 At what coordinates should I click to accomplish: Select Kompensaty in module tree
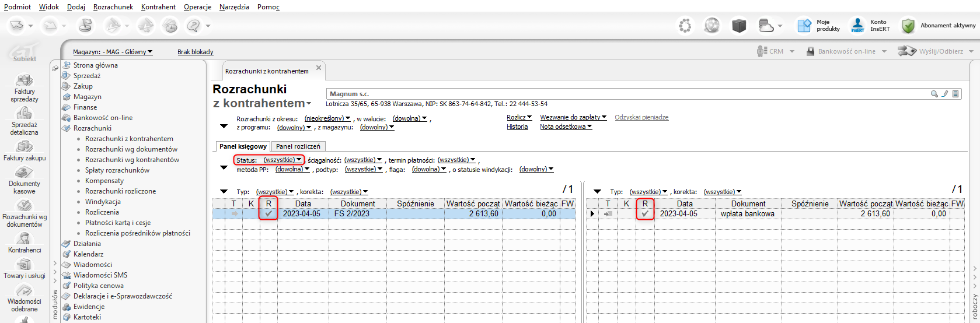104,181
